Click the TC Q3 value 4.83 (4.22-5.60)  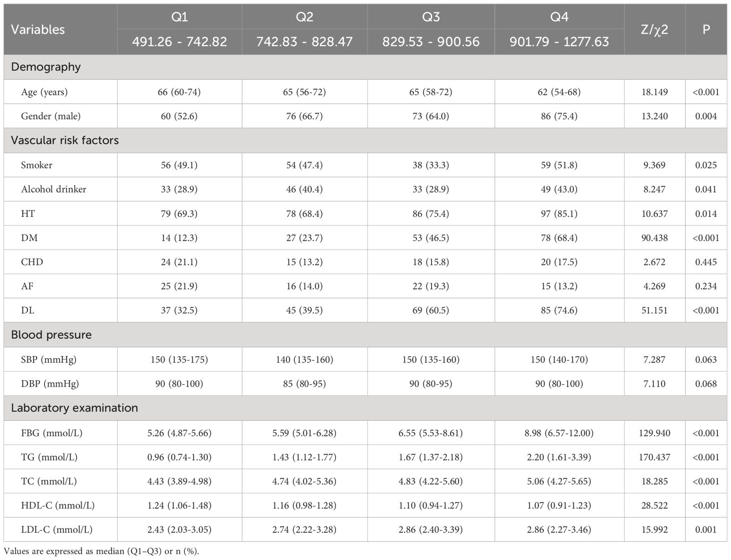click(431, 481)
